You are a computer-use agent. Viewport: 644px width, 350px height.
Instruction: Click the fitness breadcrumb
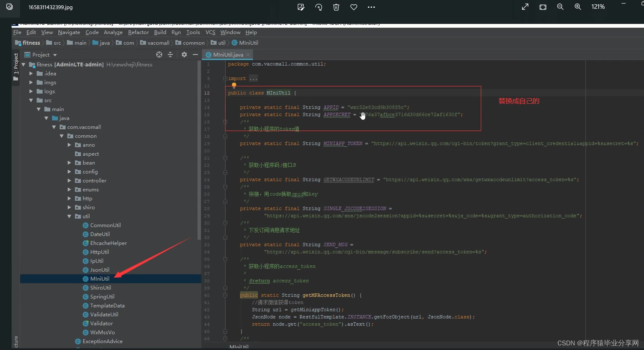(x=28, y=43)
